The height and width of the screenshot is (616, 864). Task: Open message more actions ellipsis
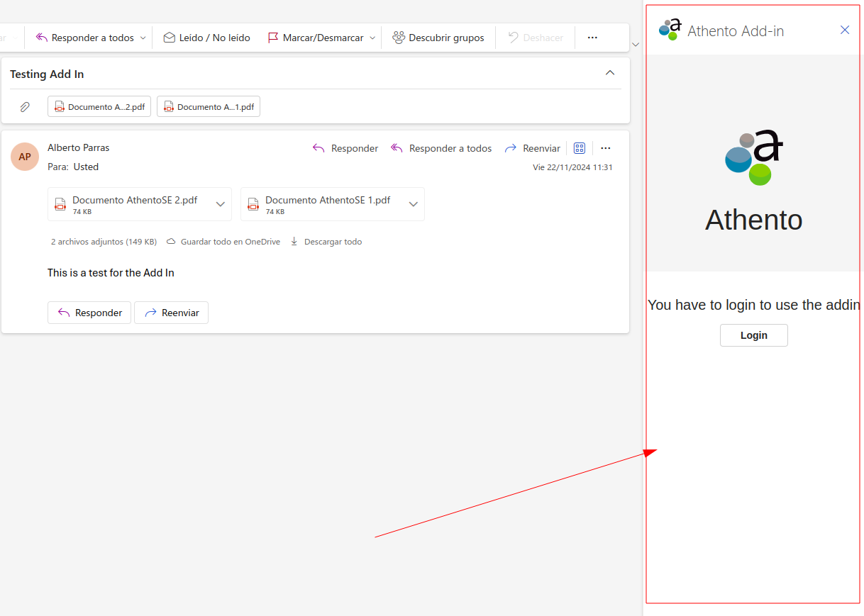click(x=606, y=148)
